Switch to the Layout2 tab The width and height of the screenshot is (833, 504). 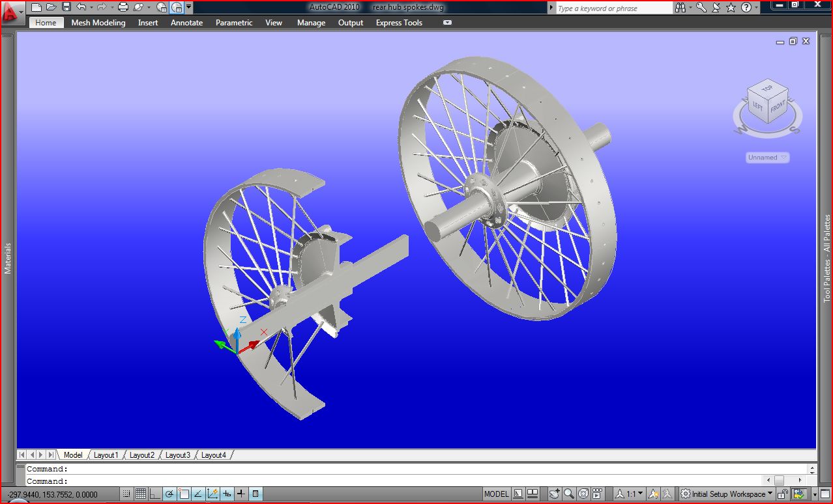pyautogui.click(x=142, y=455)
